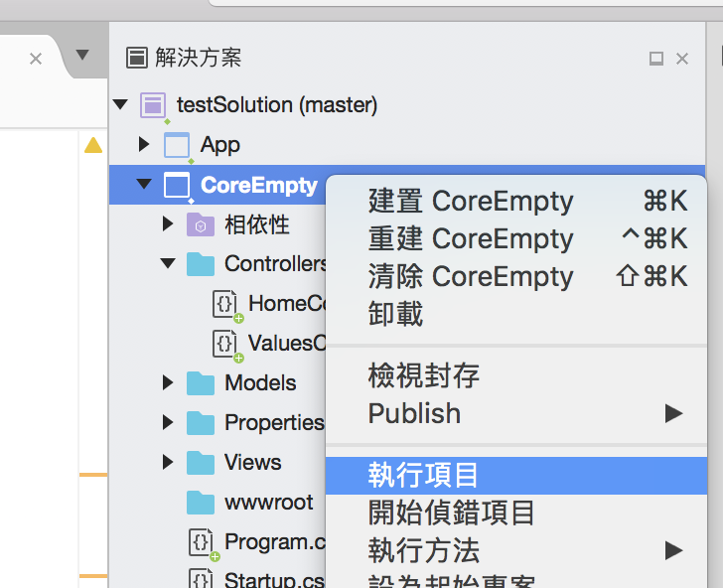Close the 解決方案 solution pad

(682, 59)
